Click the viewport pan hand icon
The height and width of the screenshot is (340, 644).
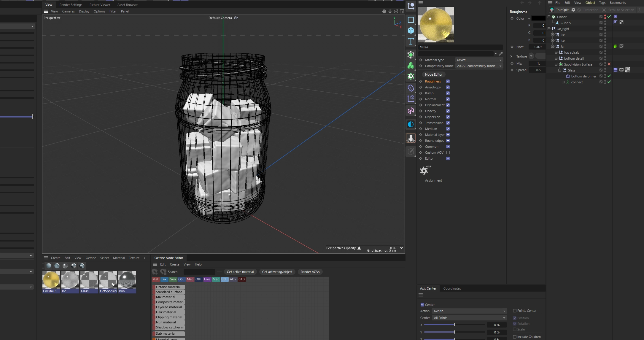pyautogui.click(x=384, y=11)
